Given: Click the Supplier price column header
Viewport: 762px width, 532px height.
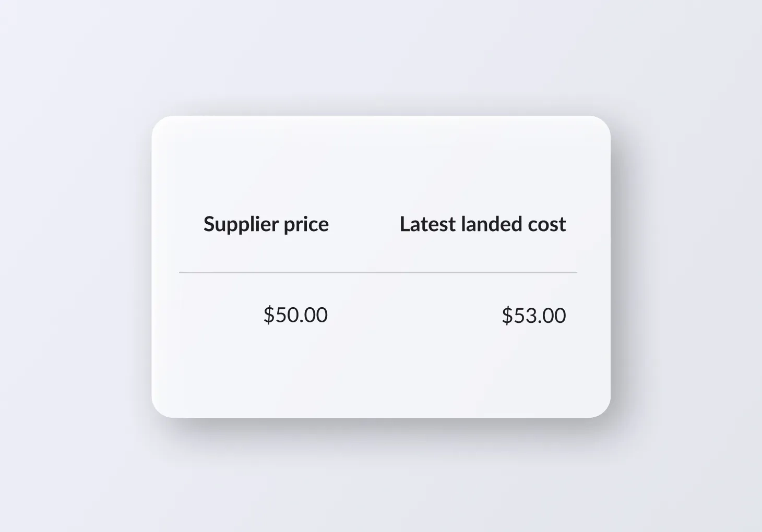Looking at the screenshot, I should (x=266, y=224).
